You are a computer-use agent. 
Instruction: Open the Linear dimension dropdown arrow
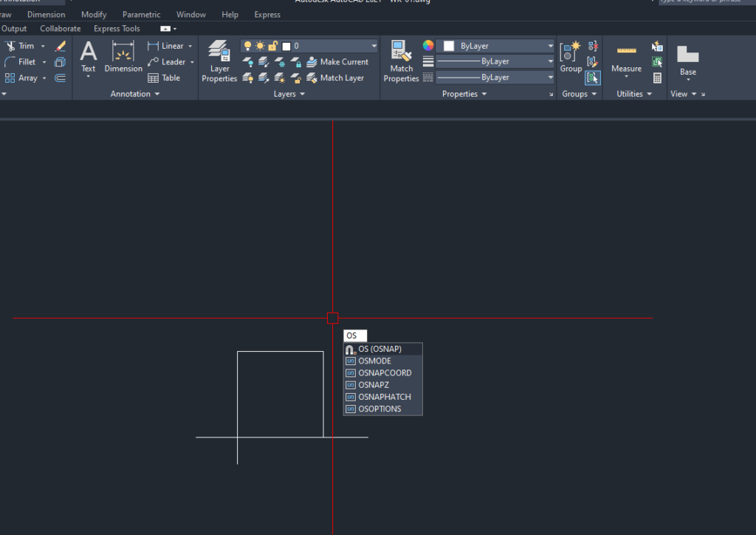coord(190,46)
